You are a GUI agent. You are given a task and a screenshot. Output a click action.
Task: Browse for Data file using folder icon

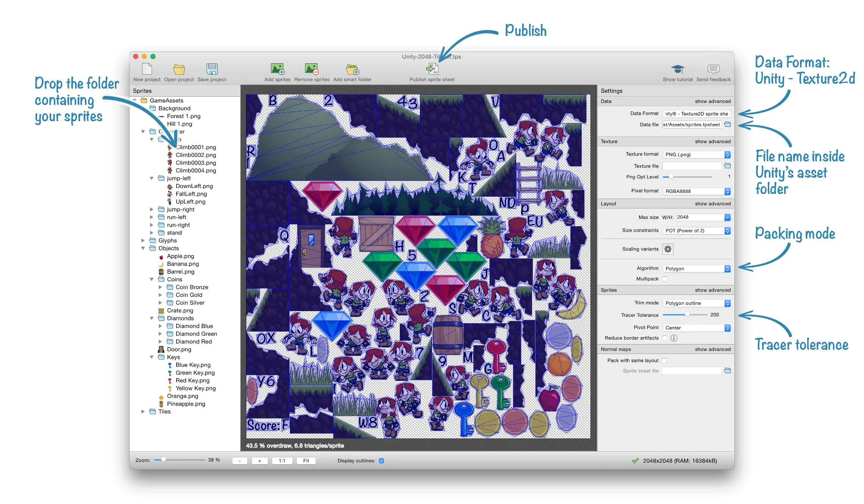pyautogui.click(x=728, y=124)
